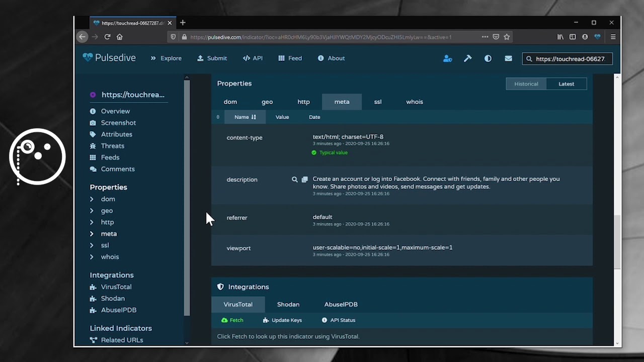
Task: Click the Pulsedive search field
Action: click(x=567, y=59)
